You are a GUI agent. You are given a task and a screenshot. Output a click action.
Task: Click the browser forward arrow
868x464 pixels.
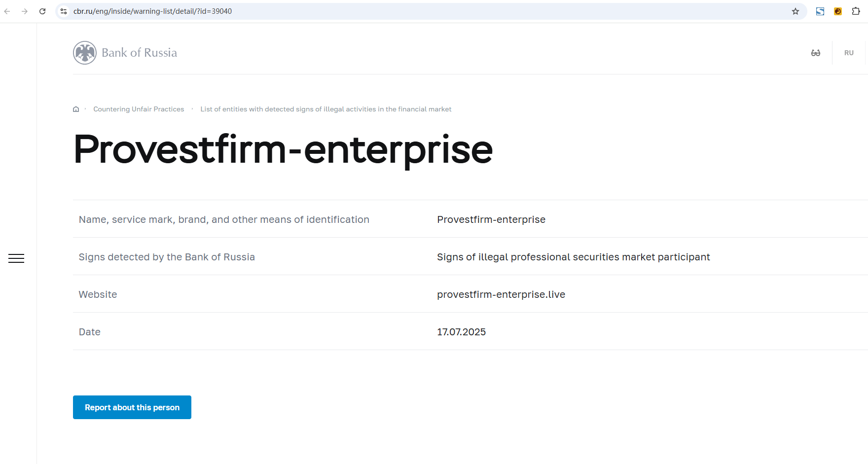(x=25, y=11)
